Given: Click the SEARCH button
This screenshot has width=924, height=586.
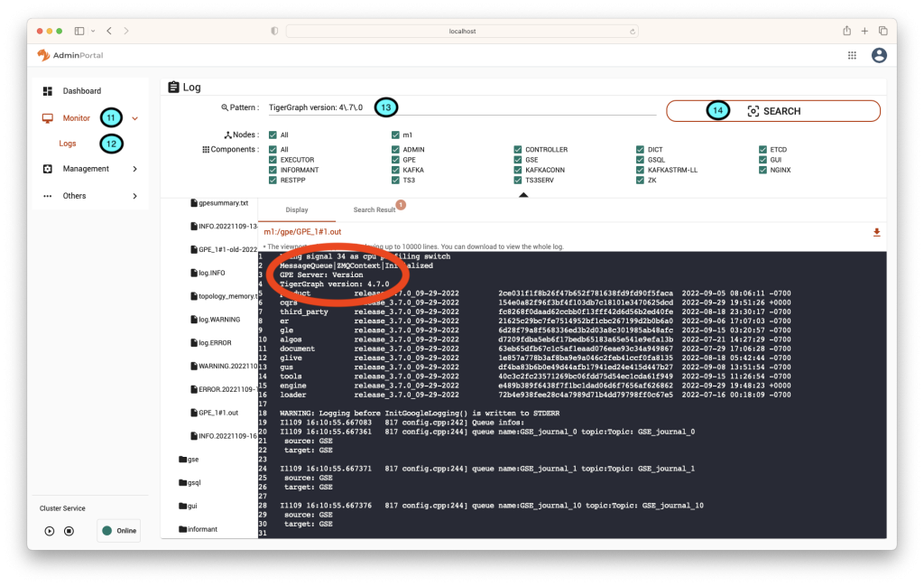Looking at the screenshot, I should click(773, 111).
